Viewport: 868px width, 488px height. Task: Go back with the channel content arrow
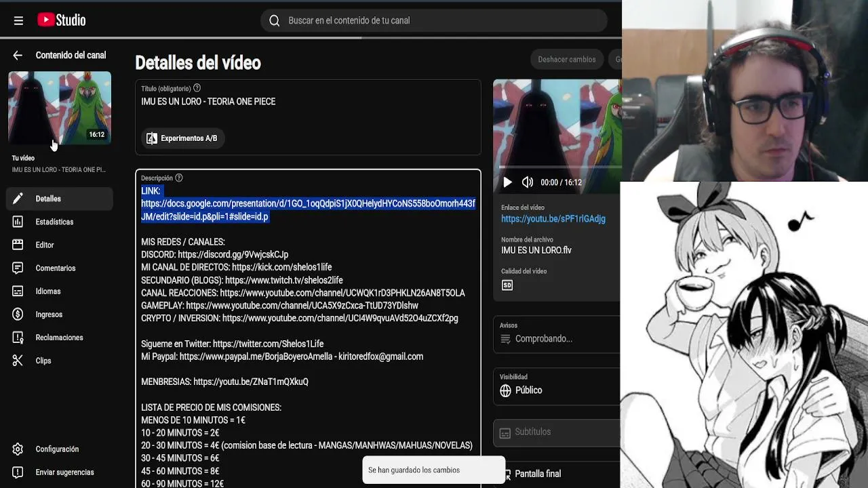click(x=18, y=56)
